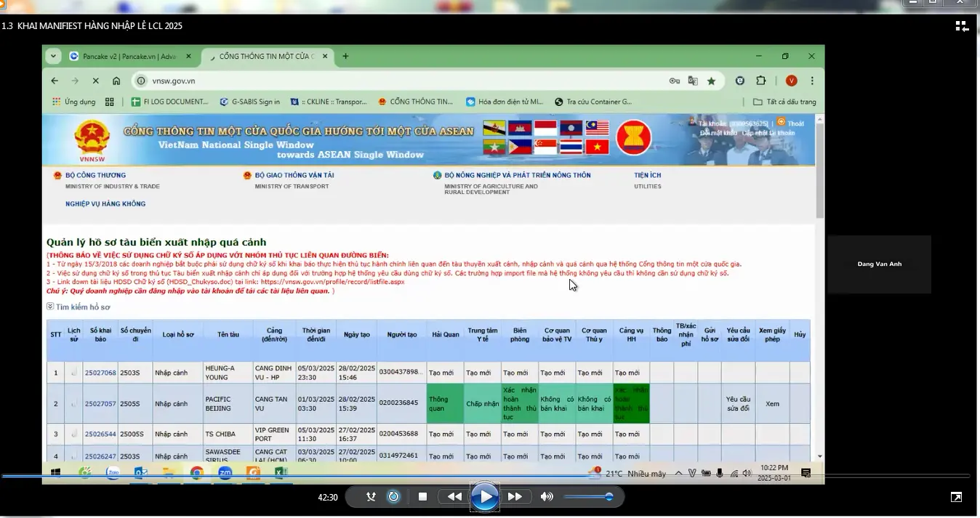The width and height of the screenshot is (980, 518).
Task: Open the saved passwords key icon
Action: click(x=675, y=81)
